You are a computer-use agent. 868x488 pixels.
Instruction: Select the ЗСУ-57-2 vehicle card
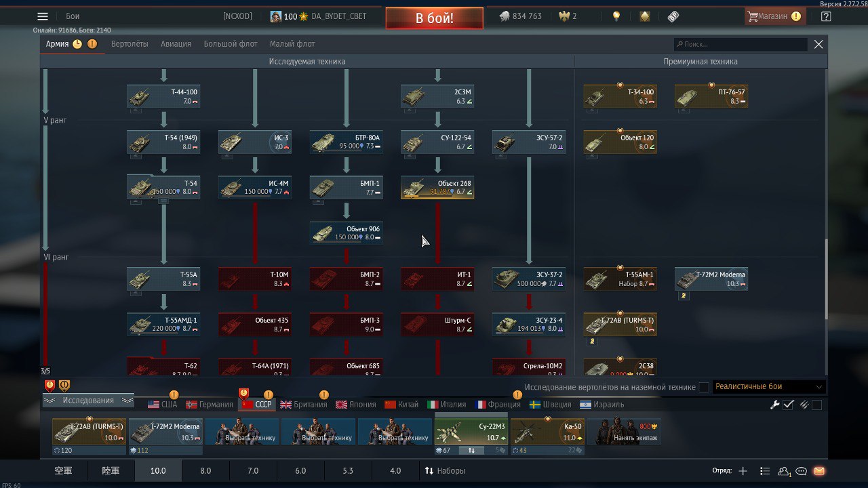tap(529, 142)
